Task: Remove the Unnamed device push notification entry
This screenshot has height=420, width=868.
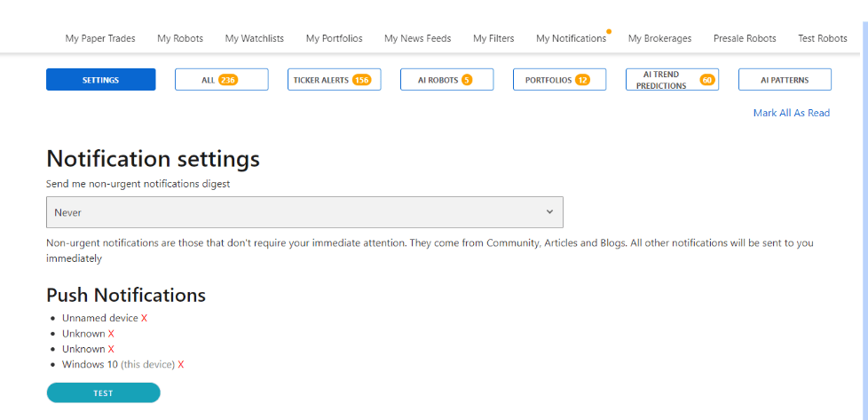Action: (x=144, y=318)
